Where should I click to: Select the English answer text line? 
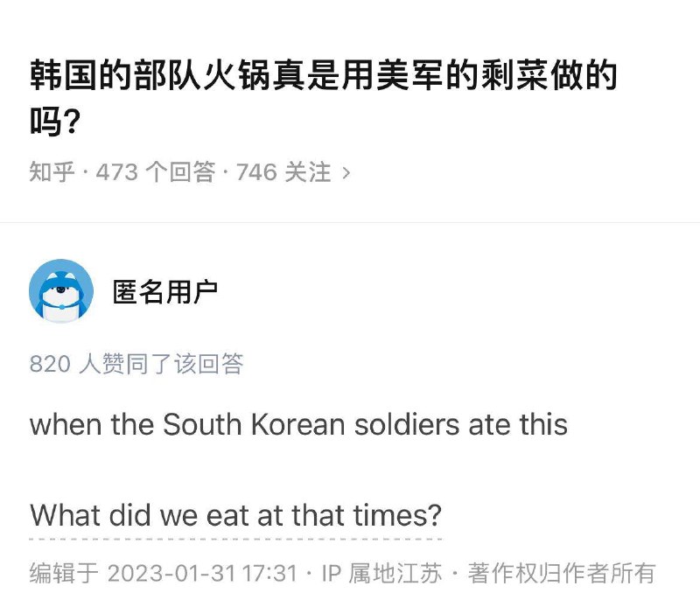pyautogui.click(x=297, y=425)
